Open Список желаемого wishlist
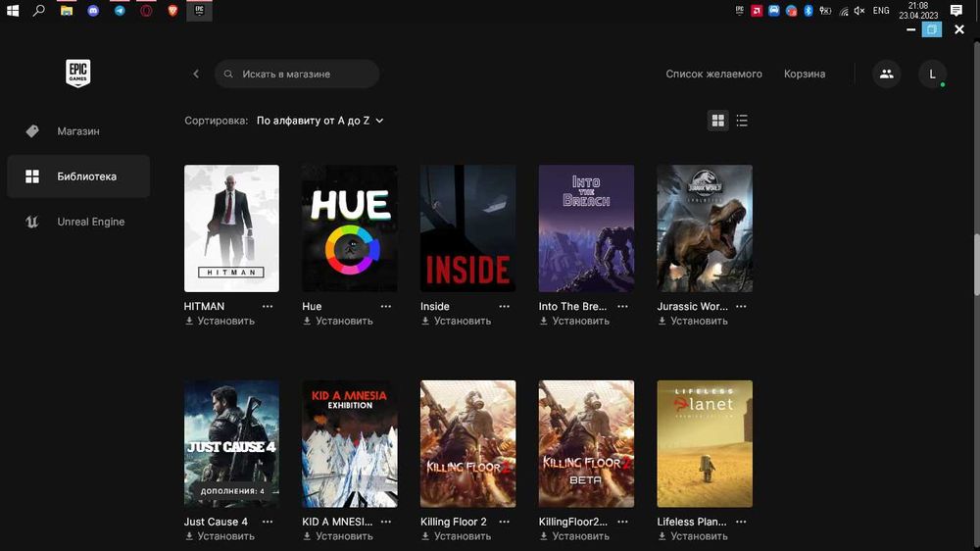The height and width of the screenshot is (551, 980). coord(713,74)
